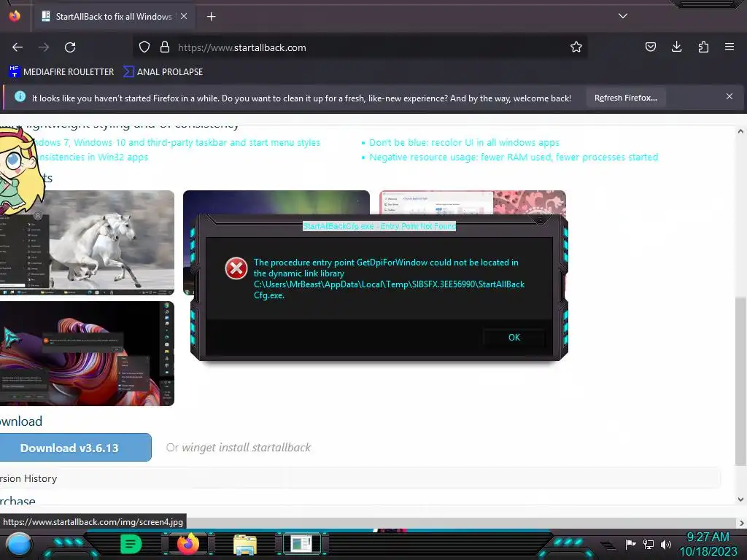This screenshot has width=747, height=560.
Task: Click the Download v3.6.13 button
Action: coord(75,448)
